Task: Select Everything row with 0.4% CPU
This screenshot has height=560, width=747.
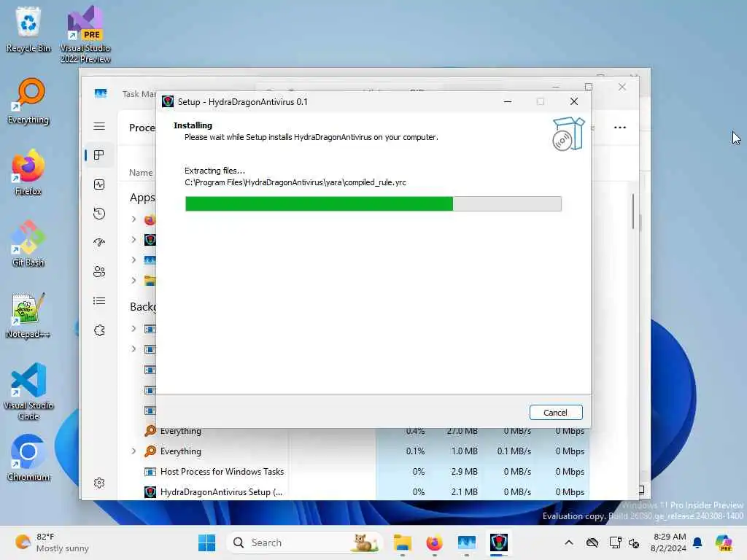Action: (358, 432)
